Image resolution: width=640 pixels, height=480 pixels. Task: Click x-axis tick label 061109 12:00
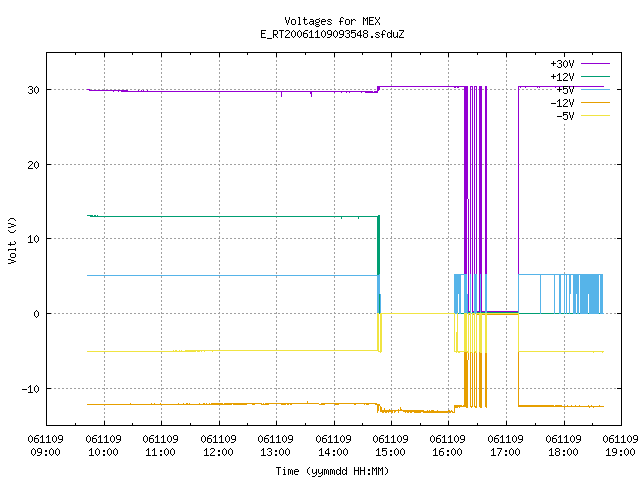coord(218,446)
